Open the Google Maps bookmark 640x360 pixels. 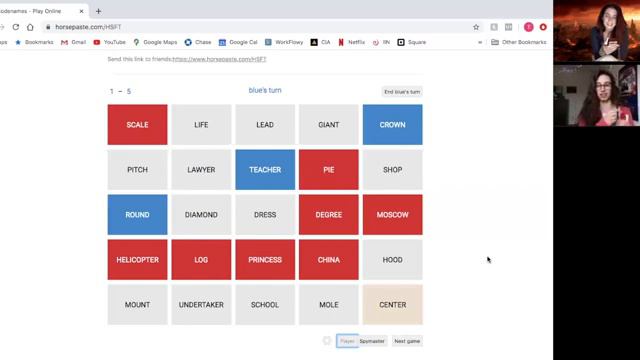click(x=155, y=42)
